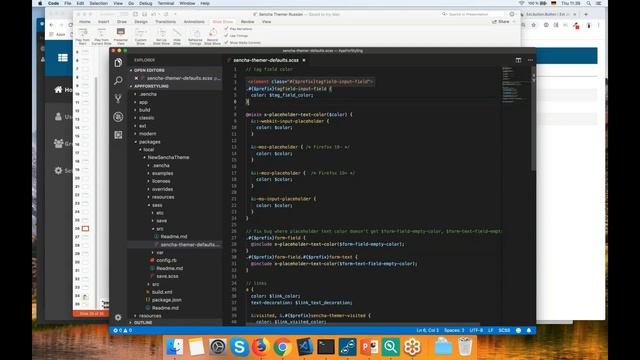The width and height of the screenshot is (640, 360).
Task: Open notifications bell in status bar
Action: click(529, 330)
